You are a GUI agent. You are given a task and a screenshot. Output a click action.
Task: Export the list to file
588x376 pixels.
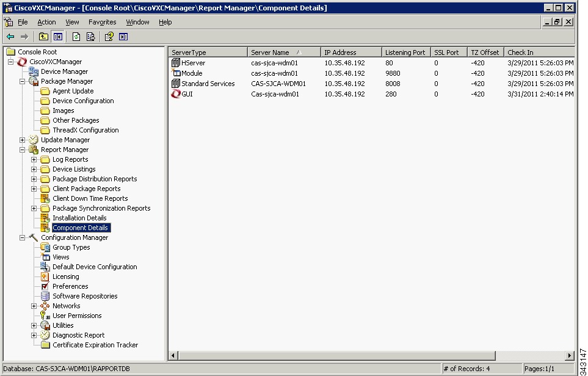coord(90,37)
